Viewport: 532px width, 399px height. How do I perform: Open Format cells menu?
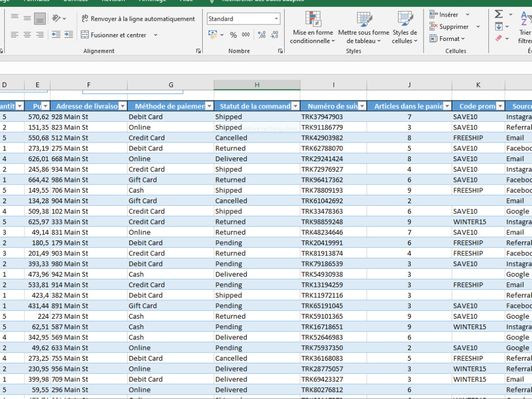(x=447, y=39)
